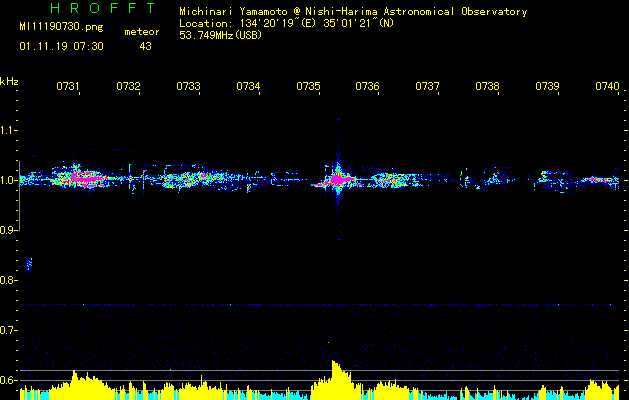
Task: Click the kHz axis unit label
Action: pyautogui.click(x=9, y=81)
